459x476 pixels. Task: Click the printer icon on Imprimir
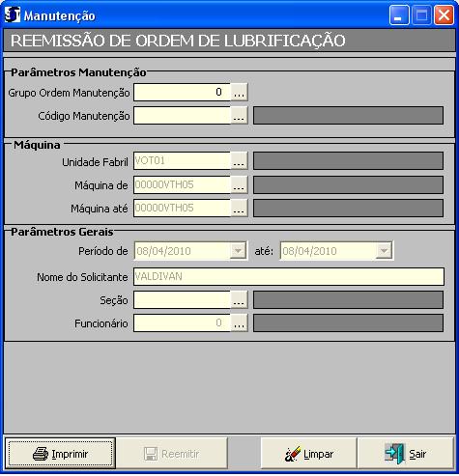pyautogui.click(x=41, y=454)
